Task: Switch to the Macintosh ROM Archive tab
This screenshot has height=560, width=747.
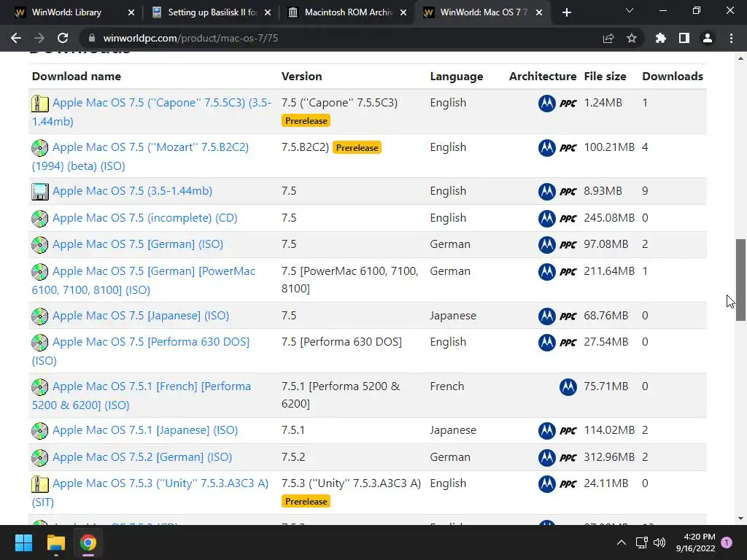Action: (348, 12)
